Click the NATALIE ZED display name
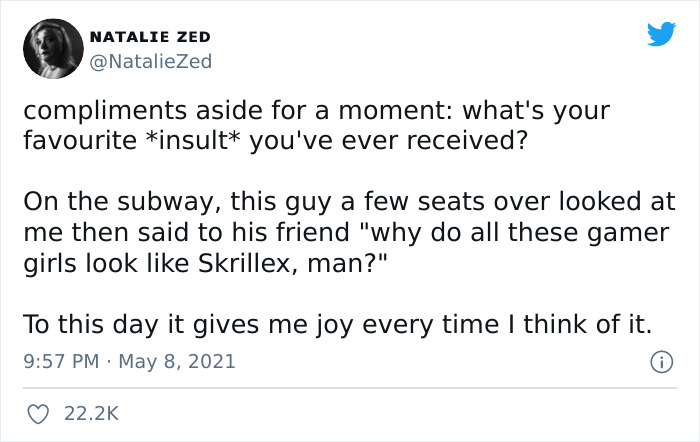The height and width of the screenshot is (442, 700). click(x=150, y=37)
